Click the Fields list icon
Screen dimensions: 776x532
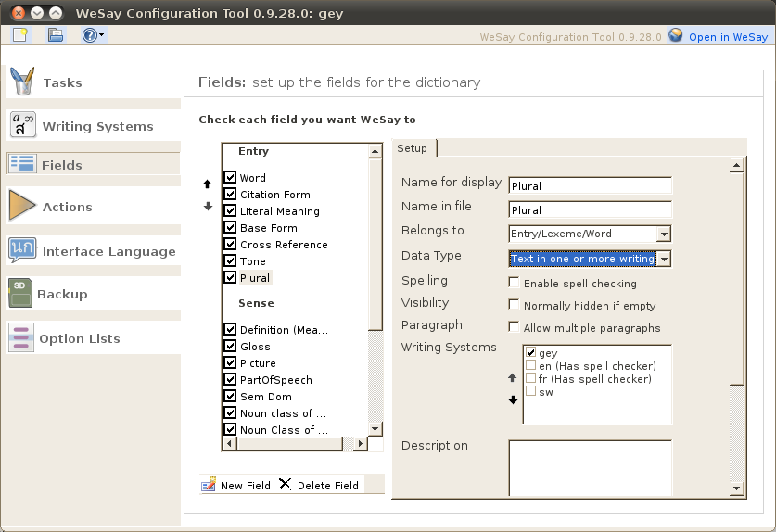click(x=21, y=163)
